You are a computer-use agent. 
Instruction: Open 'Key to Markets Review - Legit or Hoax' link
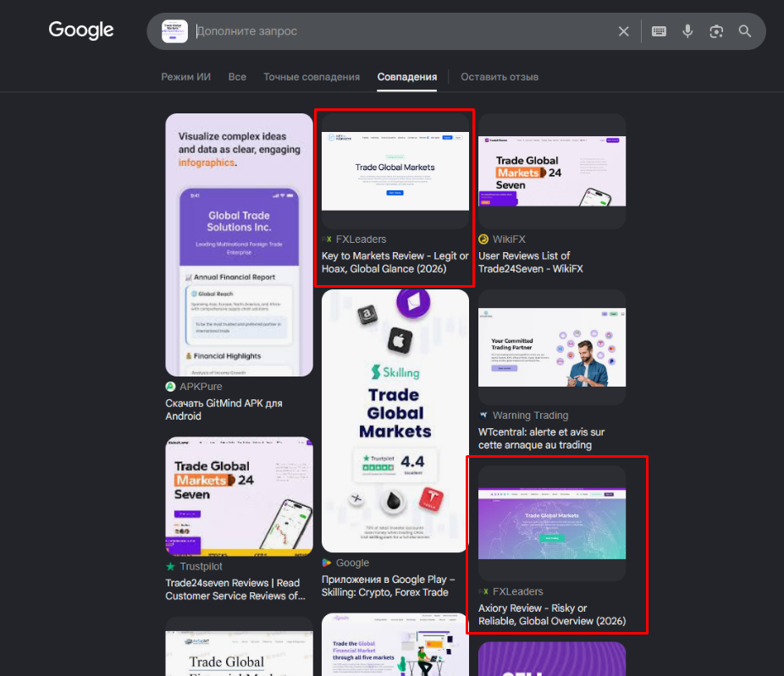395,262
